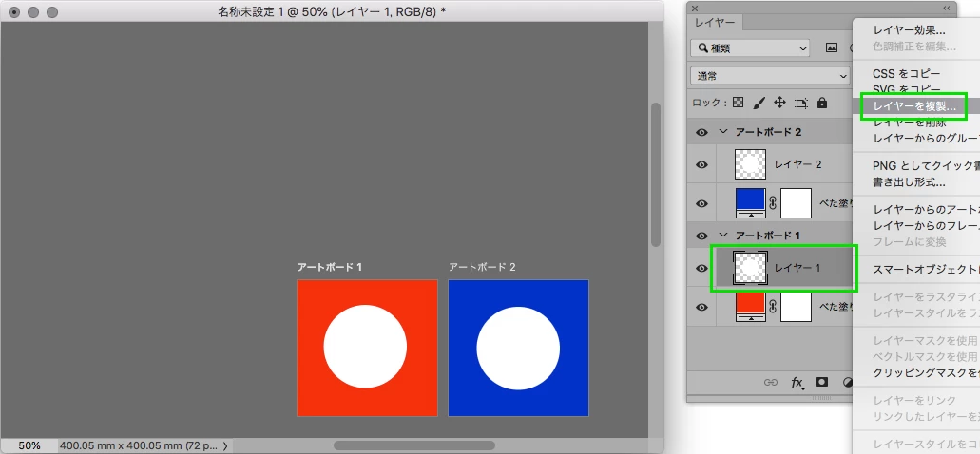The image size is (980, 454).
Task: Click mask link icon on red fill layer
Action: 773,307
